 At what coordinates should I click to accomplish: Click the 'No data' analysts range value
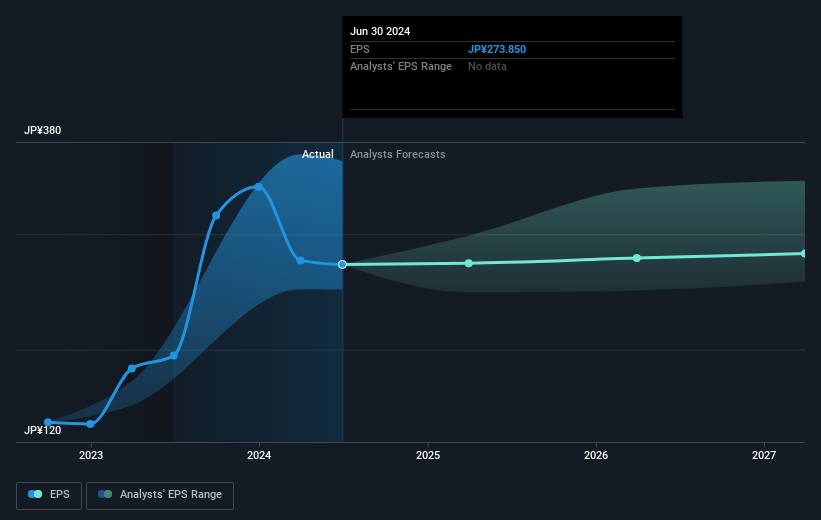pyautogui.click(x=487, y=67)
